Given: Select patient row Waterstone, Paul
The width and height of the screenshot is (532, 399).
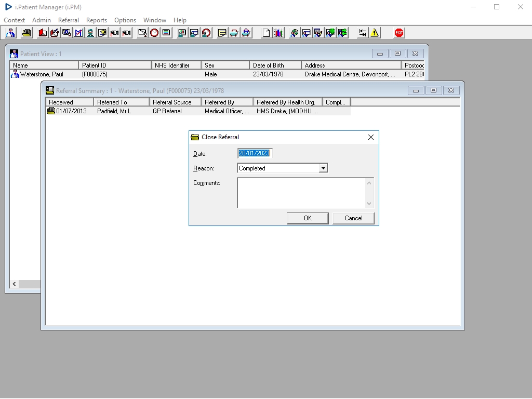Looking at the screenshot, I should pos(217,74).
